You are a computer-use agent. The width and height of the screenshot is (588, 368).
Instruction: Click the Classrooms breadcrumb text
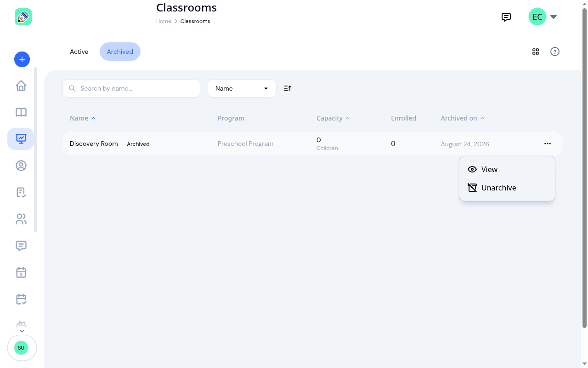tap(195, 21)
